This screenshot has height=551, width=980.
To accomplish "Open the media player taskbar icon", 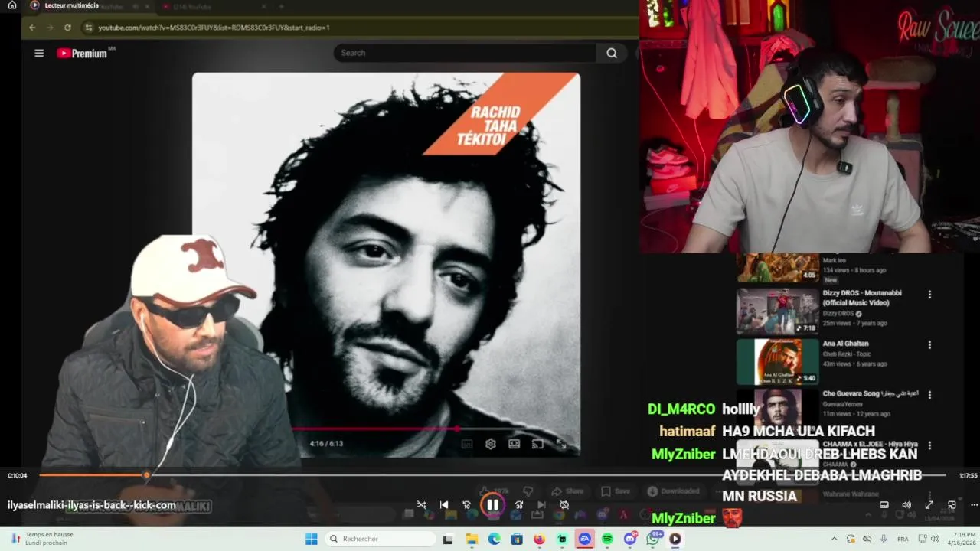I will tap(675, 539).
